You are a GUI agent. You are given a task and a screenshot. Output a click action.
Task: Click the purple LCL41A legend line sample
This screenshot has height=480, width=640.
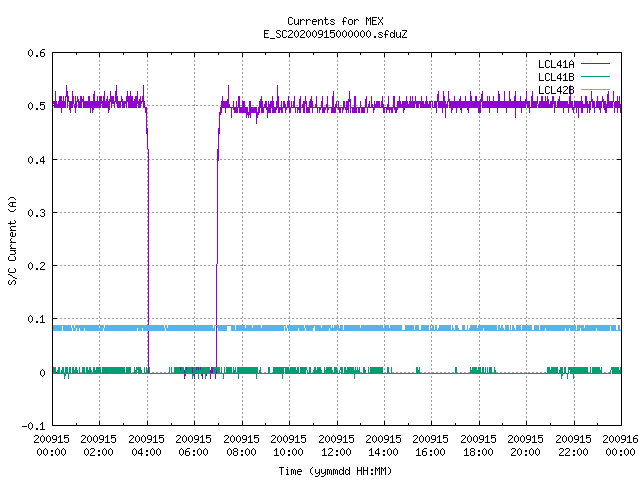[595, 64]
